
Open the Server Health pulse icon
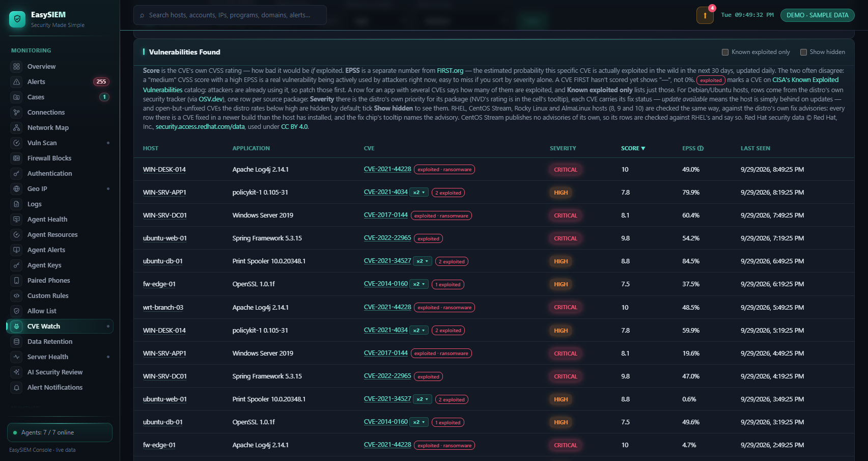(17, 357)
